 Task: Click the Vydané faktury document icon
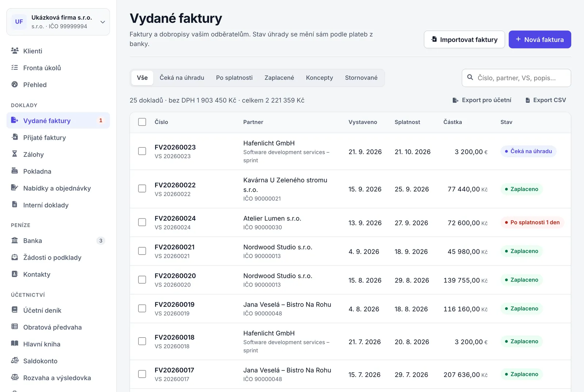pyautogui.click(x=15, y=120)
